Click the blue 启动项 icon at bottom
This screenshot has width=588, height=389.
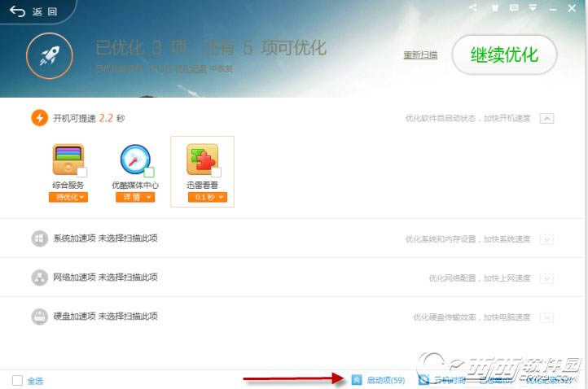point(357,380)
